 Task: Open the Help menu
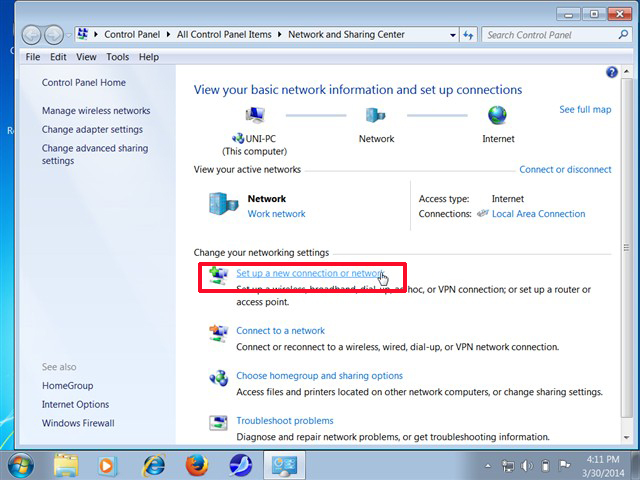click(149, 57)
